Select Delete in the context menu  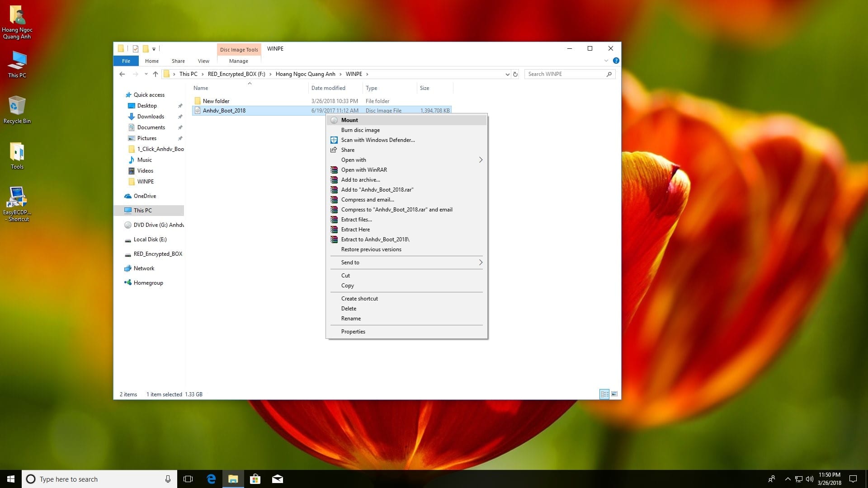pyautogui.click(x=406, y=309)
